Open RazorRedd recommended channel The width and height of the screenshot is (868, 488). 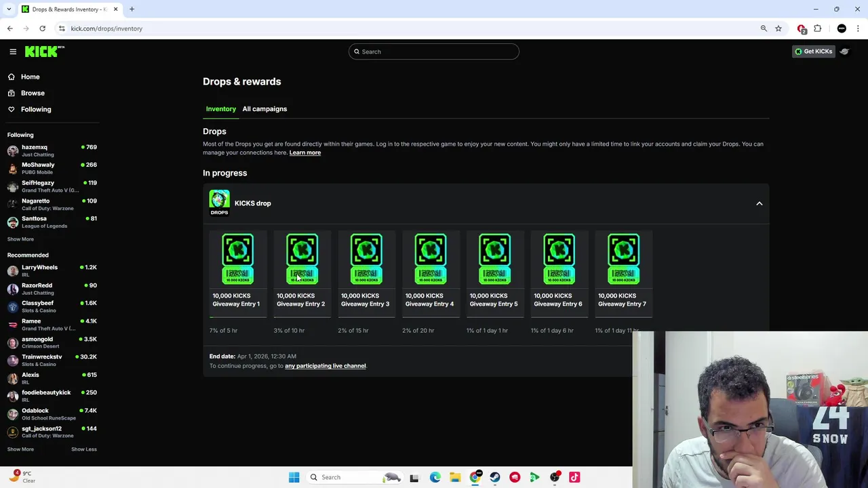point(52,289)
